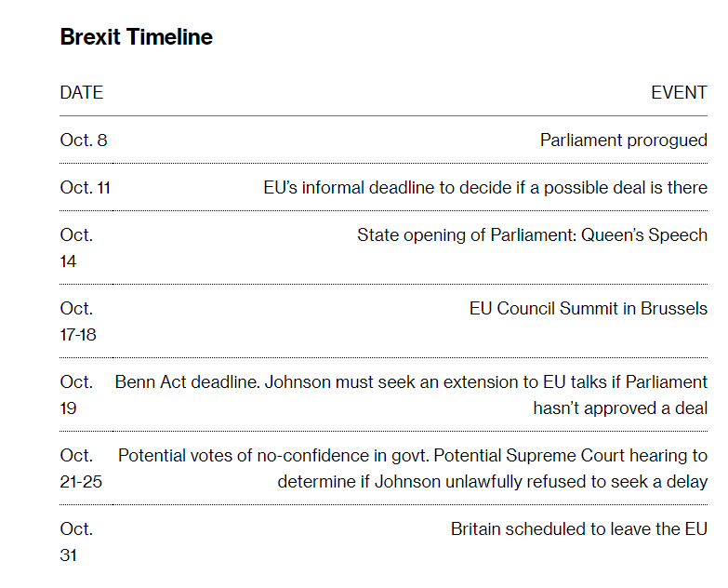728x588 pixels.
Task: Select the Oct. 17-18 date cell
Action: click(x=78, y=321)
